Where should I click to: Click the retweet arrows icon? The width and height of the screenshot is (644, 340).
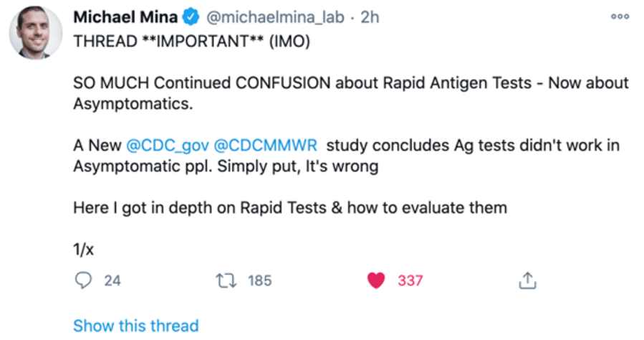tap(225, 280)
